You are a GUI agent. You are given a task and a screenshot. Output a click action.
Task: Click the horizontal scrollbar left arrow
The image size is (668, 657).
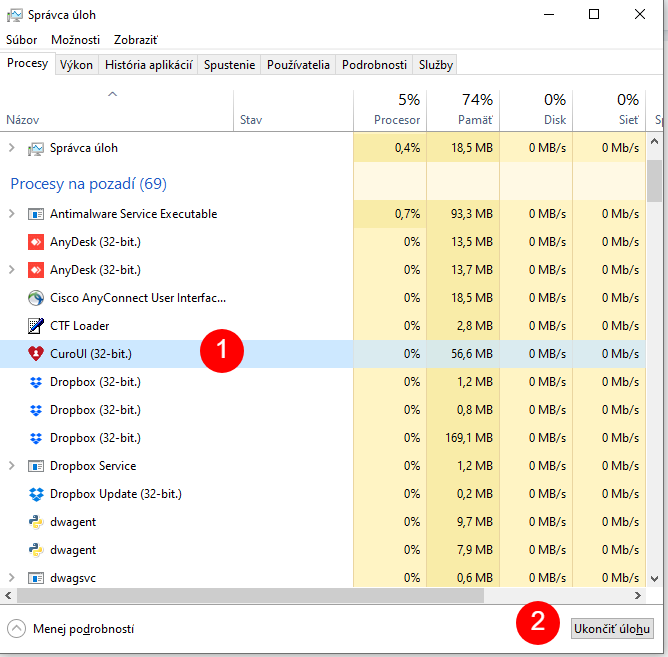point(8,595)
